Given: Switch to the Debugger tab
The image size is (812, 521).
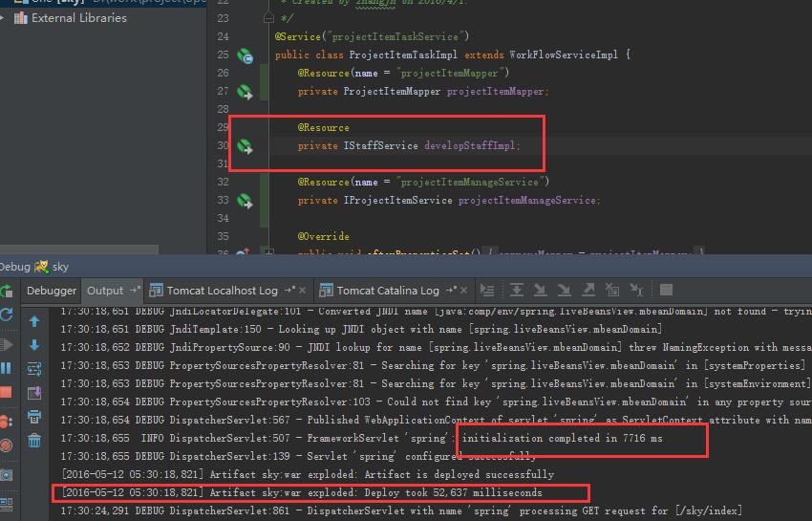Looking at the screenshot, I should tap(52, 291).
